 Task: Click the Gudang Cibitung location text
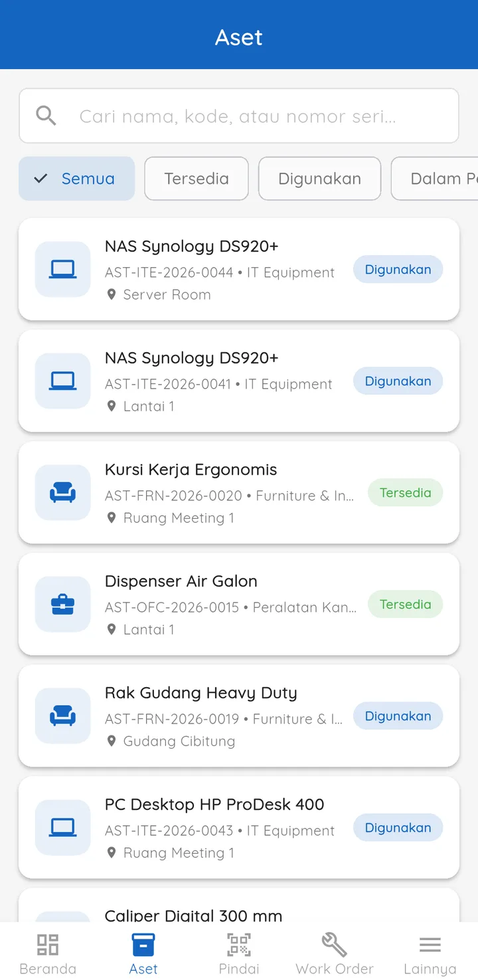click(x=179, y=741)
